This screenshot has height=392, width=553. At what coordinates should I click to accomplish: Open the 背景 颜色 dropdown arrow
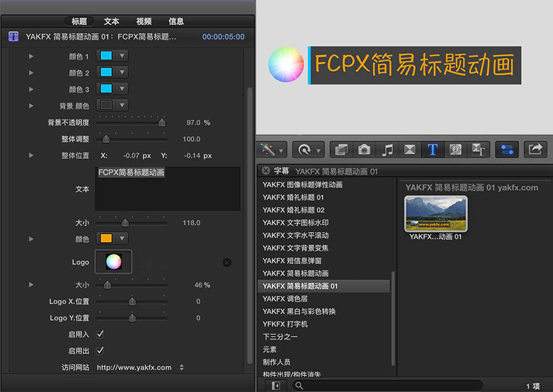tap(122, 105)
